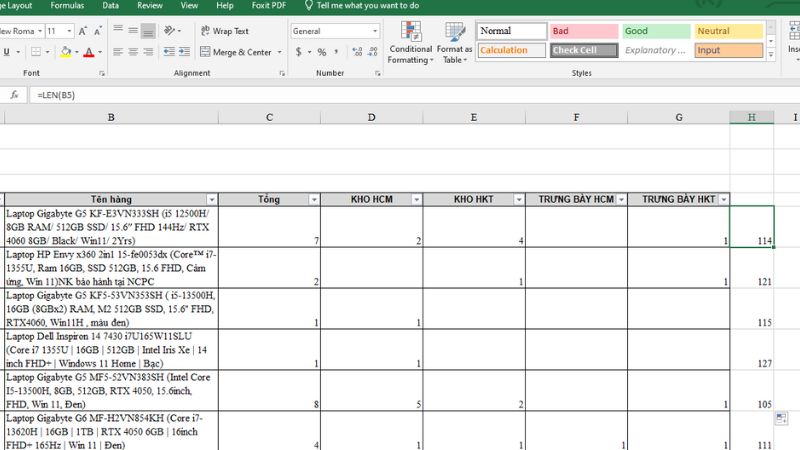The width and height of the screenshot is (800, 450).
Task: Middle align cell contents
Action: (133, 31)
